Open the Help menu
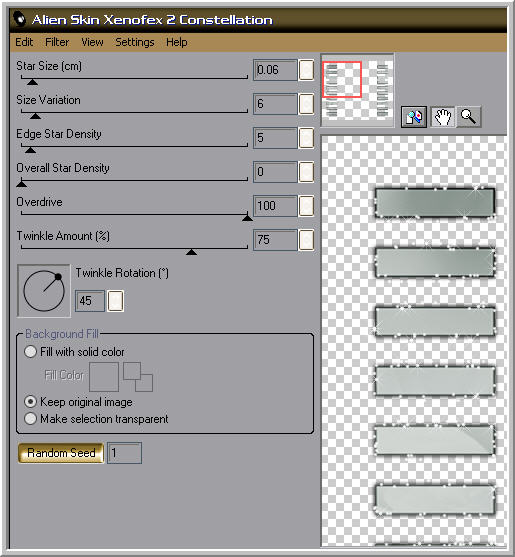This screenshot has height=557, width=515. pyautogui.click(x=177, y=42)
